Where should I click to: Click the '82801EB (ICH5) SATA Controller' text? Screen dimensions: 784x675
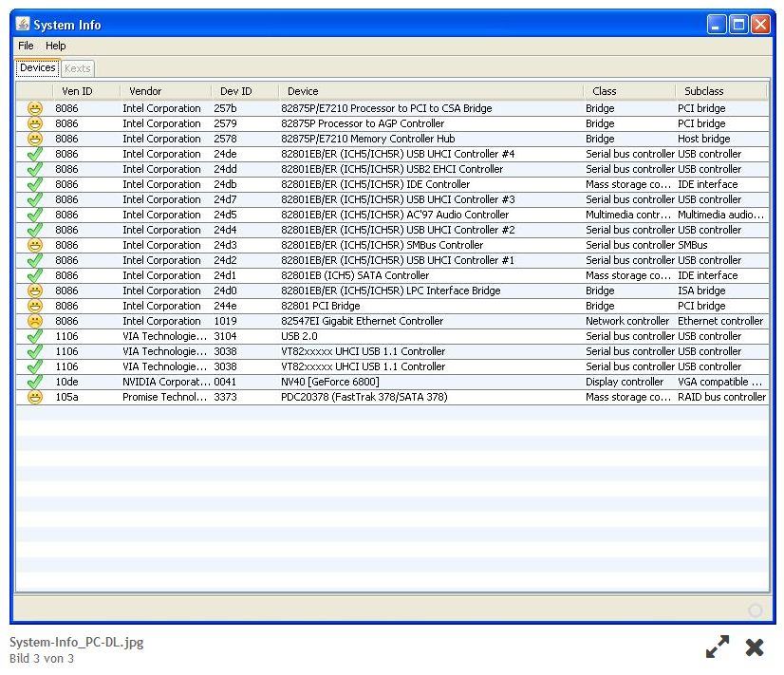pos(355,275)
